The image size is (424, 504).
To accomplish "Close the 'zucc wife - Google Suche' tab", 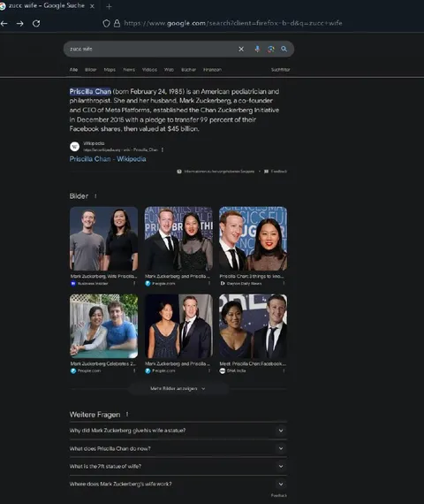I will point(92,6).
